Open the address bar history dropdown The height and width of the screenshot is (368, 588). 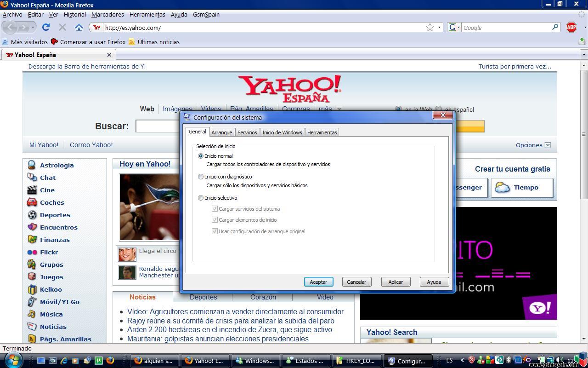click(439, 28)
